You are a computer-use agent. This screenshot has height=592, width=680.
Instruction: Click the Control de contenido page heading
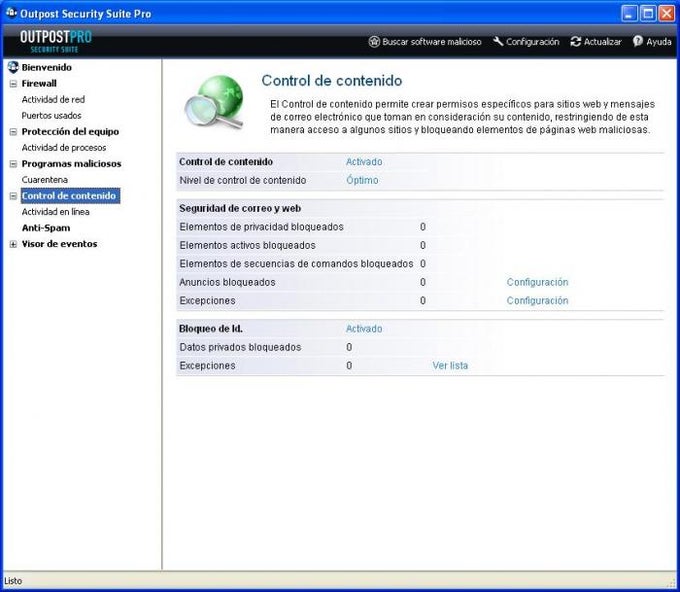pos(332,81)
